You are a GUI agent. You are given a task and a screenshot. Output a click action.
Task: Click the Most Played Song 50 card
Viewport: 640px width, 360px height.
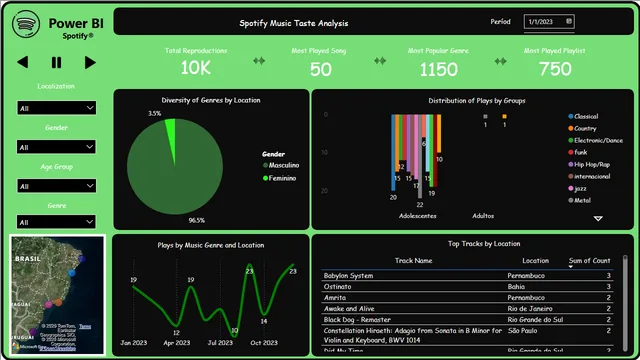coord(319,62)
